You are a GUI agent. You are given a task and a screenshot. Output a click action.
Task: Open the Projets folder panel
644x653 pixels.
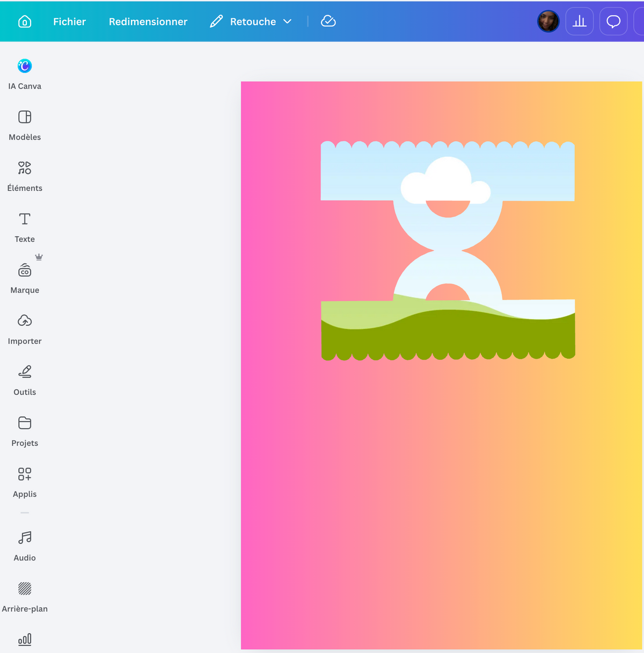(x=25, y=431)
